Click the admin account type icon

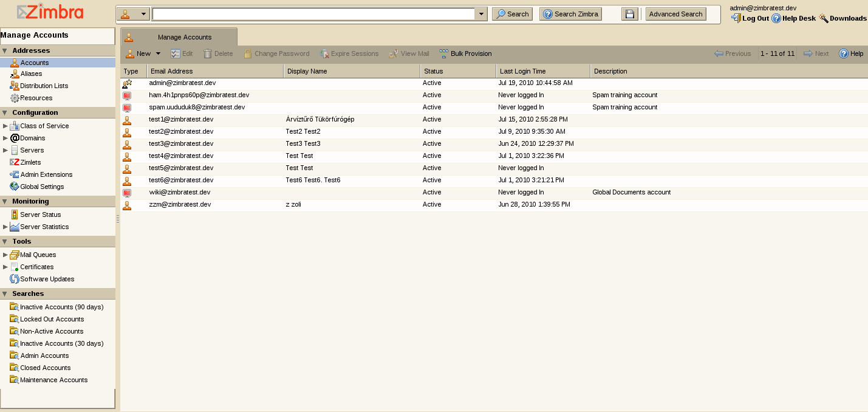[x=127, y=83]
